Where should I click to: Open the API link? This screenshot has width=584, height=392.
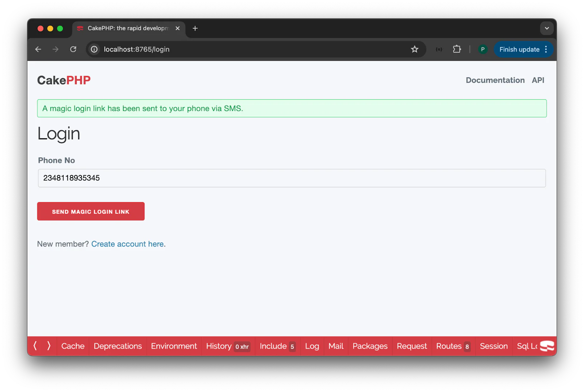(x=538, y=80)
